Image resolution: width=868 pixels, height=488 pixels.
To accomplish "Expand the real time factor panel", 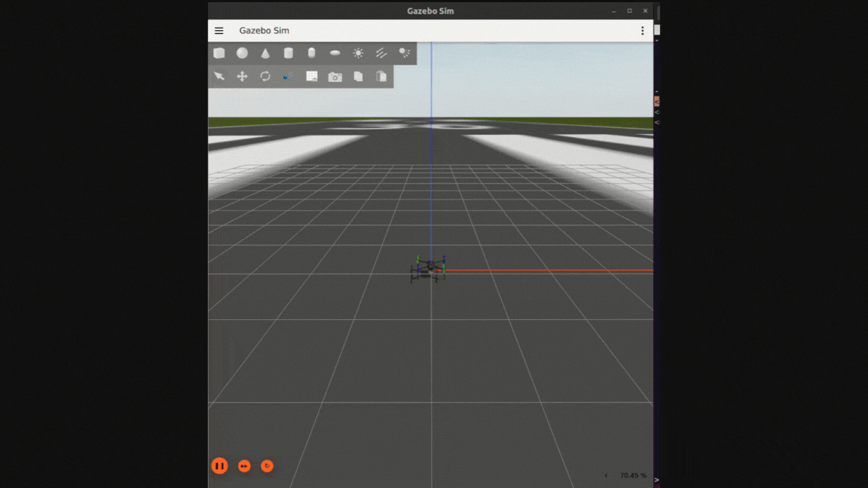I will tap(607, 476).
